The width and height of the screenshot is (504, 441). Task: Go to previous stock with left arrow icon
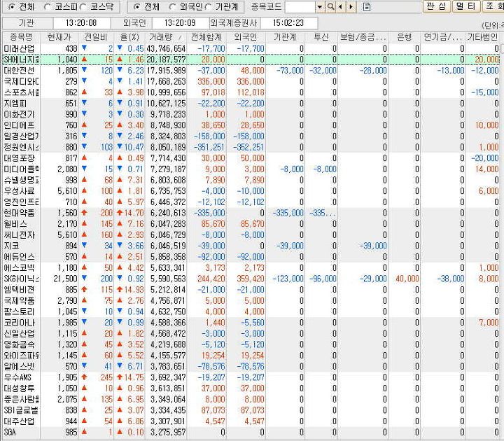pyautogui.click(x=340, y=6)
